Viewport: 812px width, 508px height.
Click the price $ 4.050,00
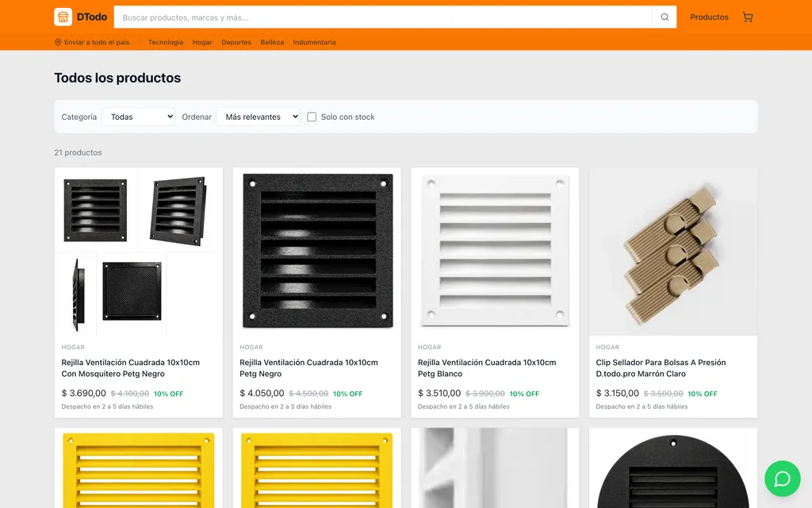pyautogui.click(x=262, y=394)
